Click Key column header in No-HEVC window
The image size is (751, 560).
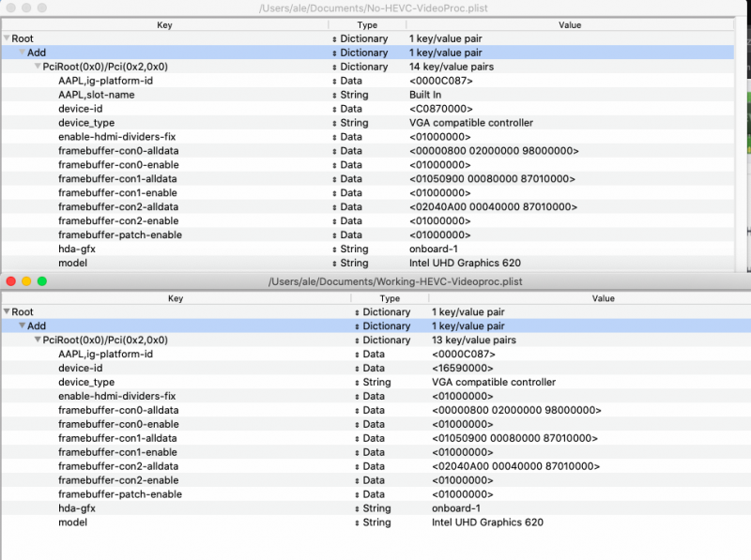tap(164, 24)
